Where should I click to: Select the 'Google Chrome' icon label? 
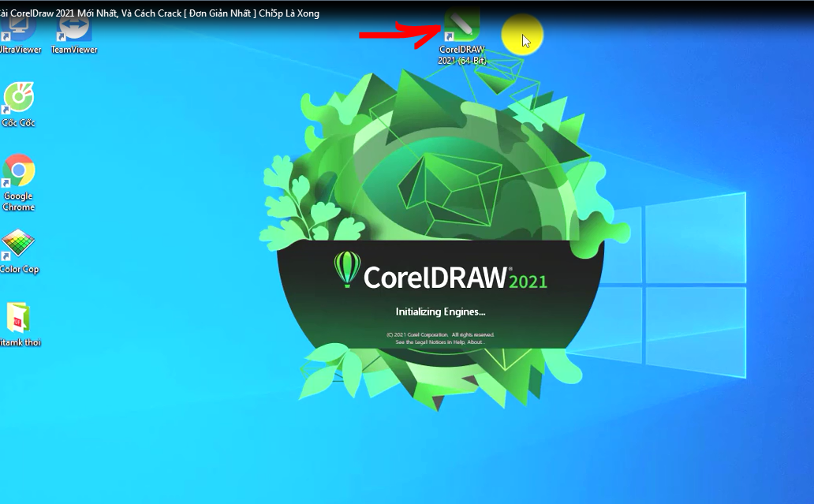[19, 201]
